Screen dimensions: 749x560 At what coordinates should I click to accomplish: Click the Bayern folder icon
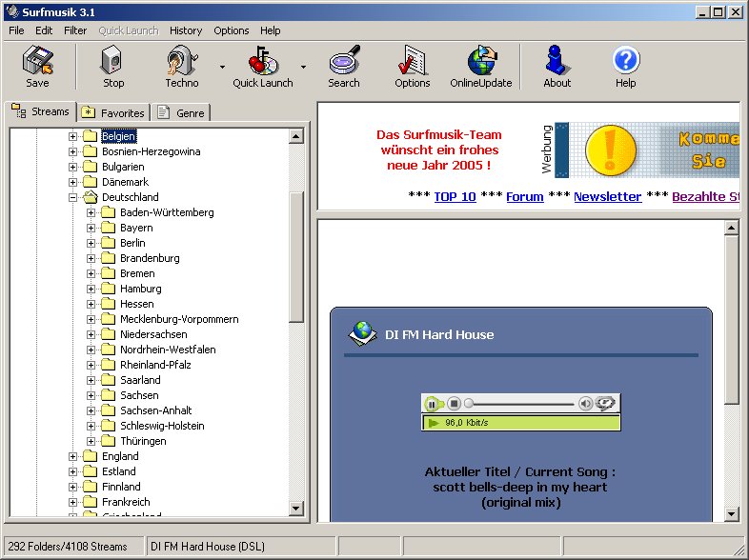pos(108,228)
